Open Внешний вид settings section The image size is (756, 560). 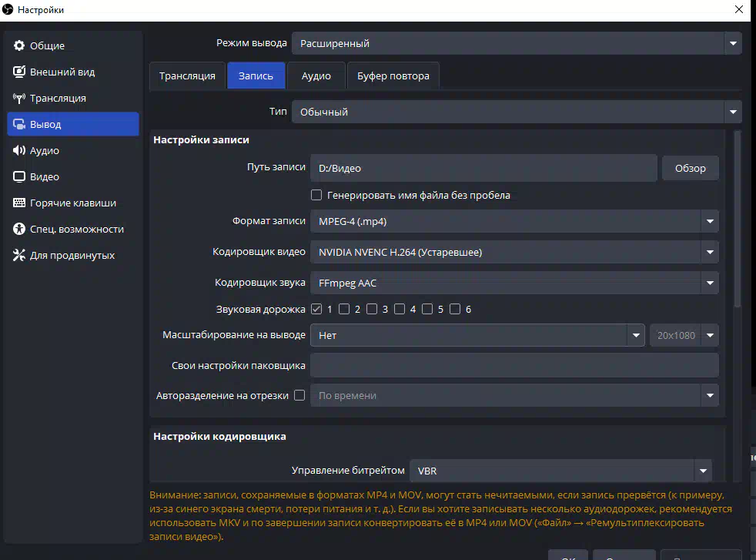(x=73, y=72)
